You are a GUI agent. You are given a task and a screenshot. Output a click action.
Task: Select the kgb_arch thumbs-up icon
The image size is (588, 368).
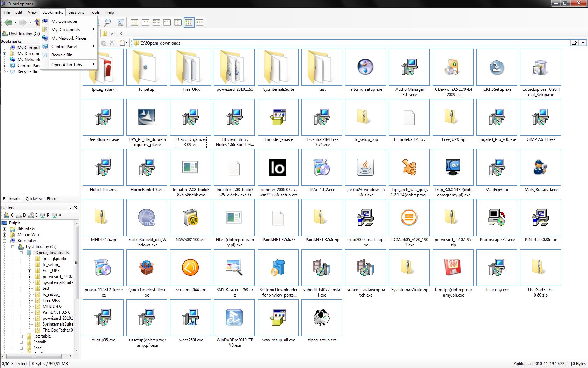tap(409, 167)
